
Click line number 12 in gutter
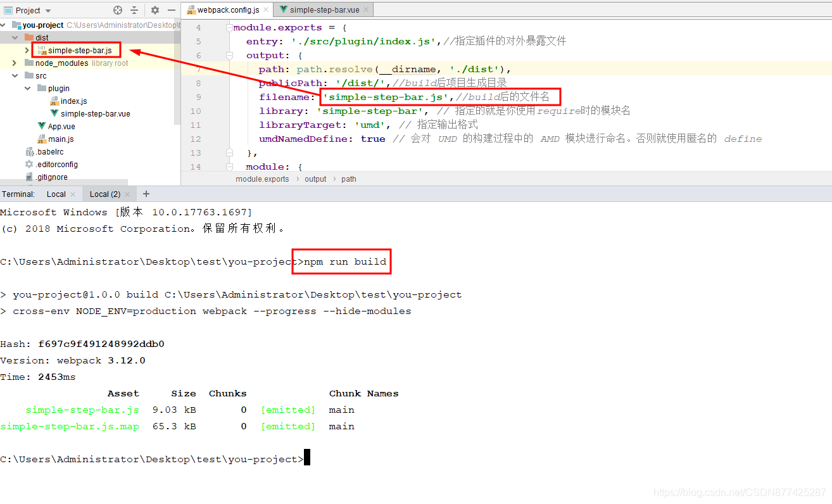pos(196,139)
